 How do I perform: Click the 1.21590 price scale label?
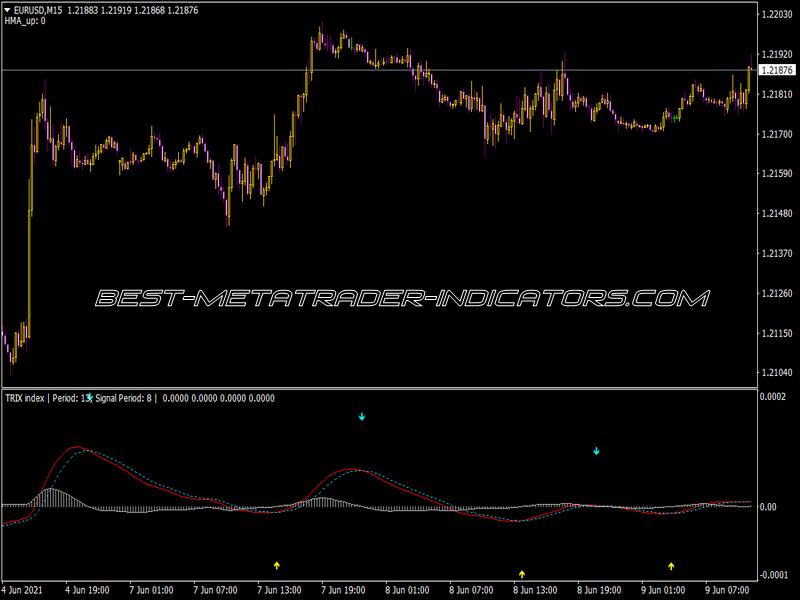coord(777,173)
